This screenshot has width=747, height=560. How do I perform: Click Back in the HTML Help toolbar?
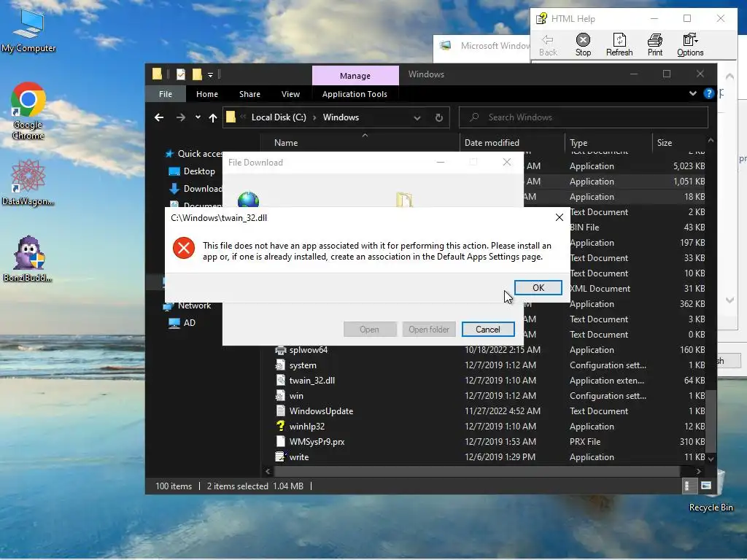click(548, 45)
